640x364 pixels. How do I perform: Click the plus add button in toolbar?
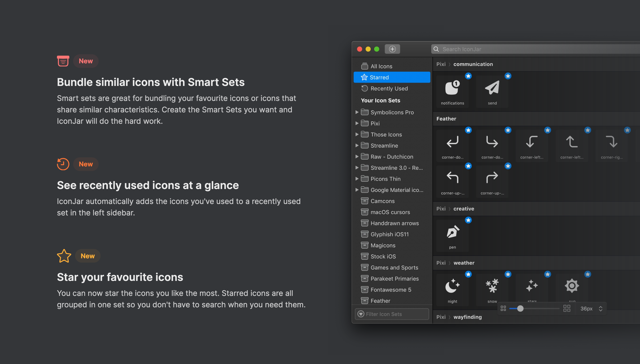[392, 49]
